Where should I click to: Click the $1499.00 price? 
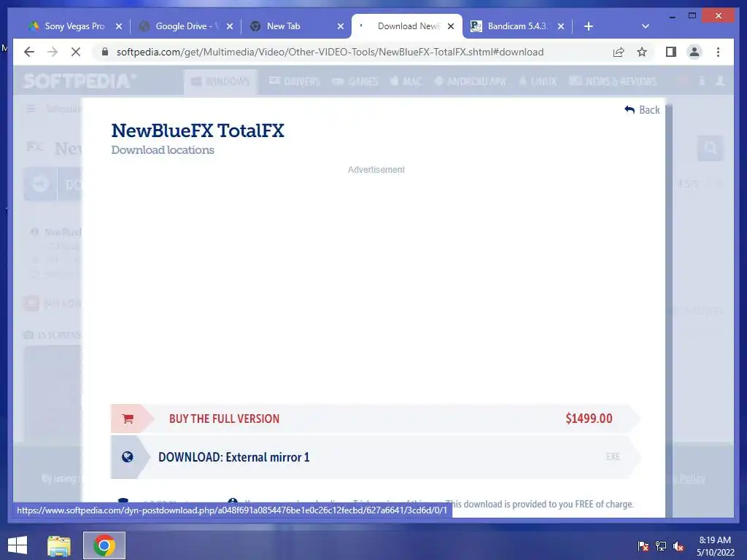(x=589, y=419)
